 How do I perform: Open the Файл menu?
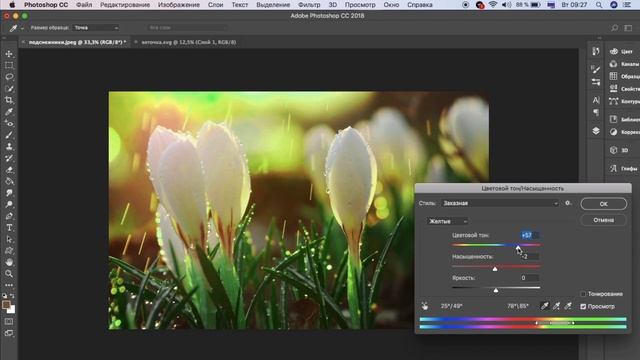[x=84, y=5]
